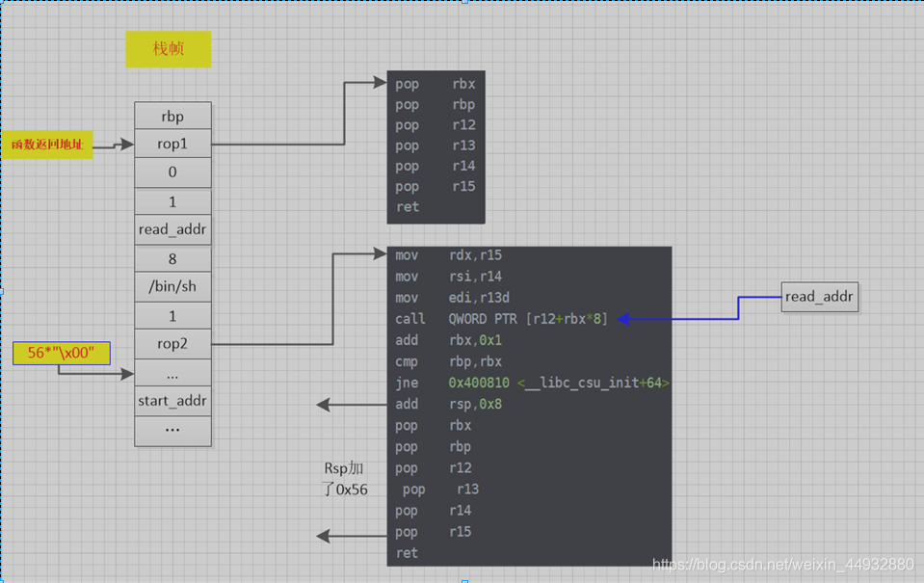Select the blue arrow connector to call line
Screen dimensions: 924x583
(700, 309)
